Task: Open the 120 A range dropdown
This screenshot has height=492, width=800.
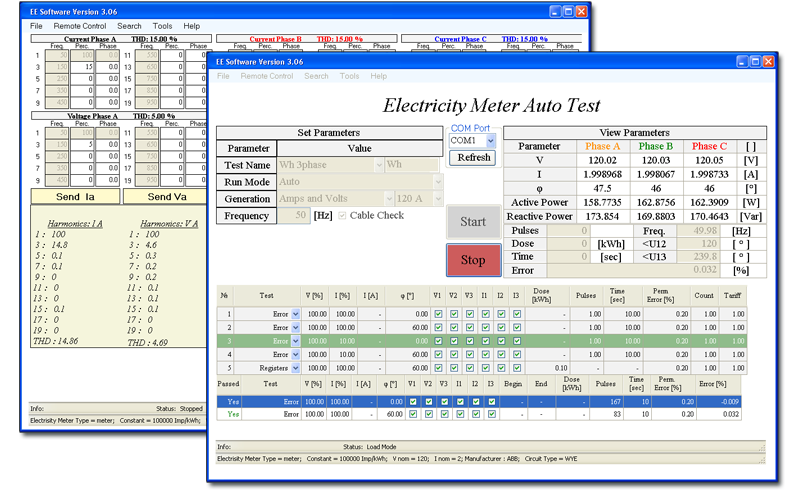Action: coord(438,199)
